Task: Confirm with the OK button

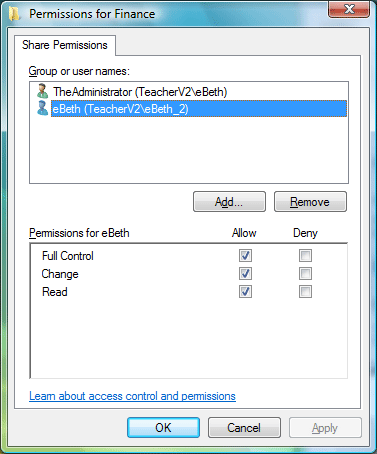Action: [x=163, y=428]
